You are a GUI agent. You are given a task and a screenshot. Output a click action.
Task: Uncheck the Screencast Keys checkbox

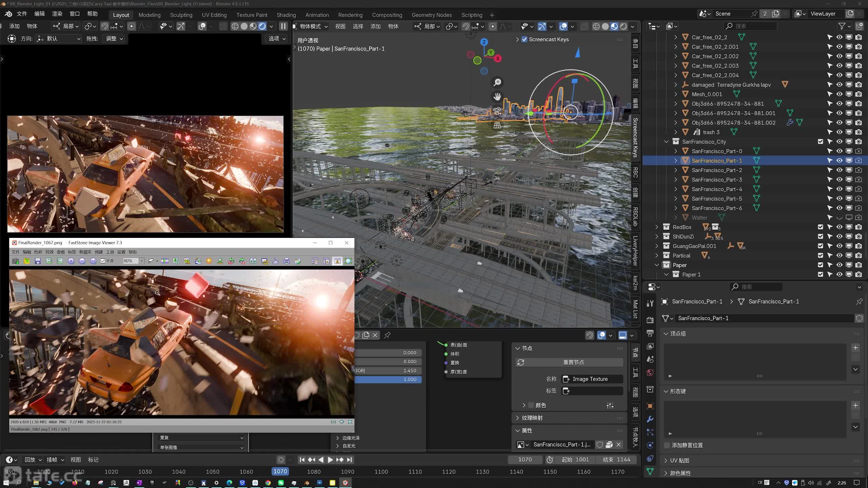click(x=525, y=39)
